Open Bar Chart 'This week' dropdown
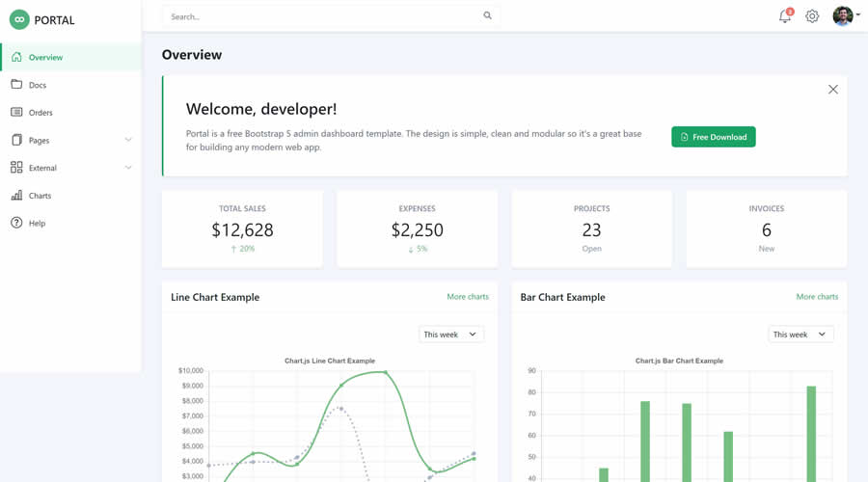The width and height of the screenshot is (868, 482). click(x=800, y=335)
